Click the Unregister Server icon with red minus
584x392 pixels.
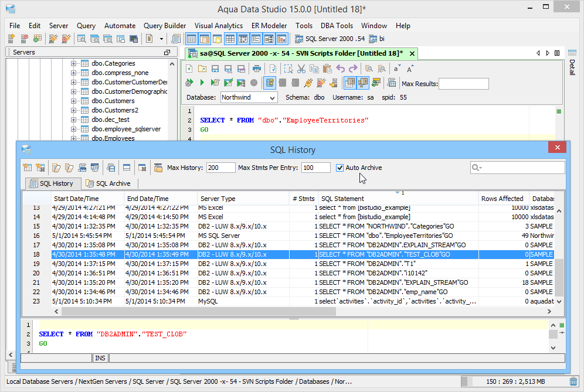tap(24, 39)
